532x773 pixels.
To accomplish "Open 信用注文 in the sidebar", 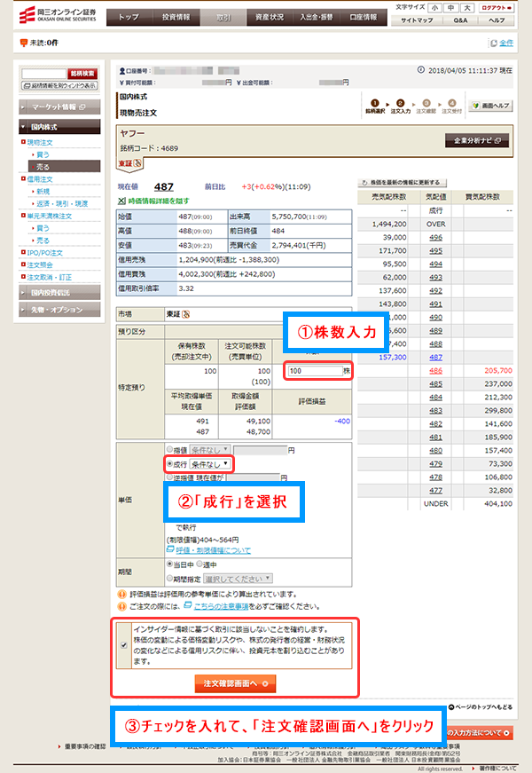I will point(40,179).
